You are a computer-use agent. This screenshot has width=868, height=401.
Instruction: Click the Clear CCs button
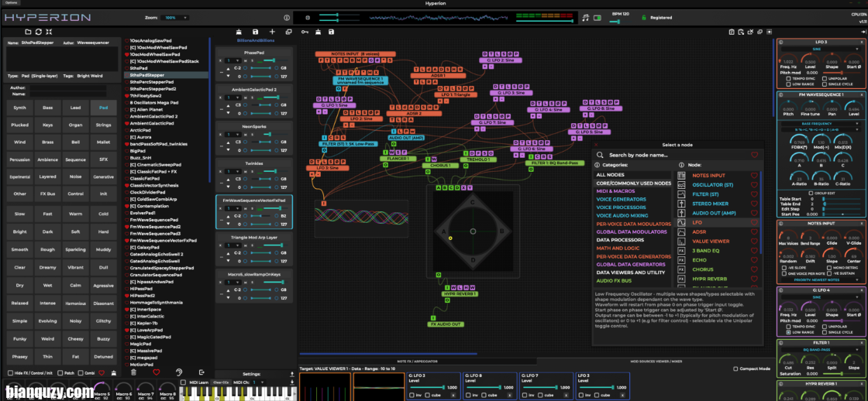220,382
